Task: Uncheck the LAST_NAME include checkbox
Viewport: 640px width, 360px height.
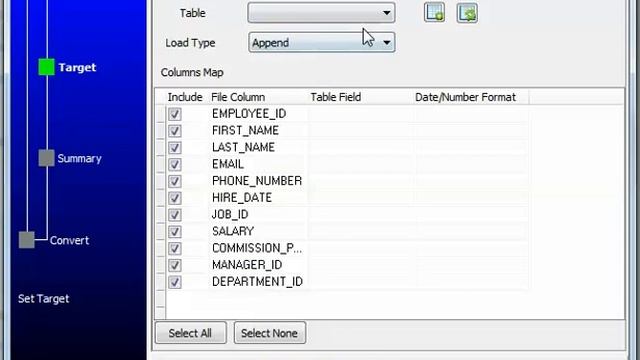Action: [175, 147]
